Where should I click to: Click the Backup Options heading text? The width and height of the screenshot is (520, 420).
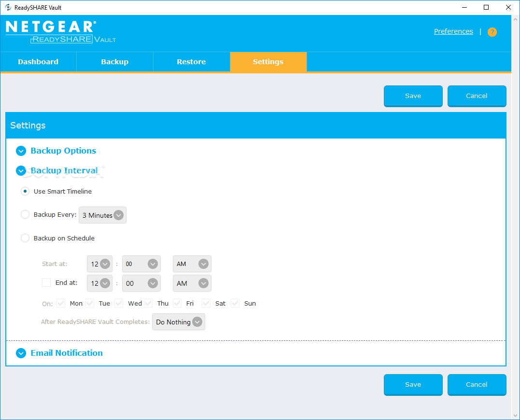coord(63,151)
